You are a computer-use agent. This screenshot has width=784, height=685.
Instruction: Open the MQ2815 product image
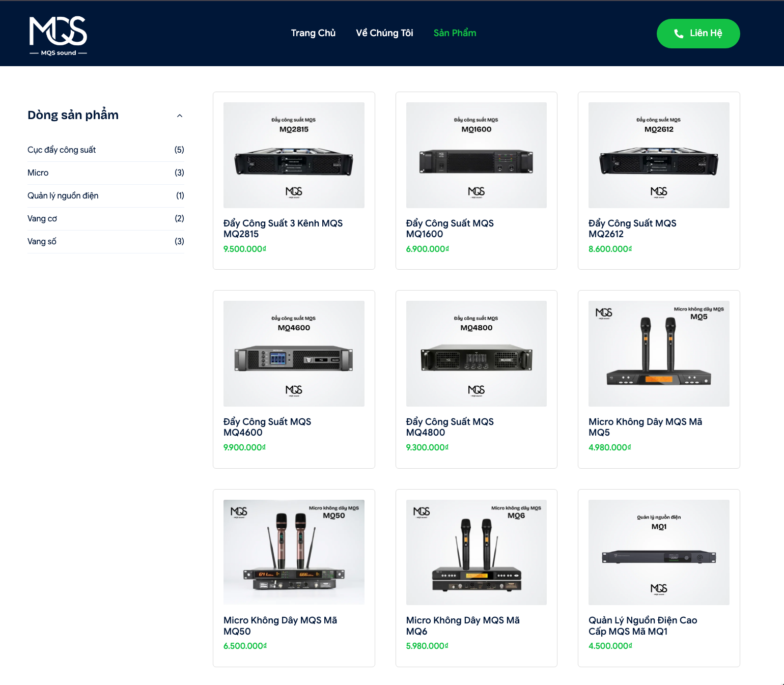(x=294, y=155)
